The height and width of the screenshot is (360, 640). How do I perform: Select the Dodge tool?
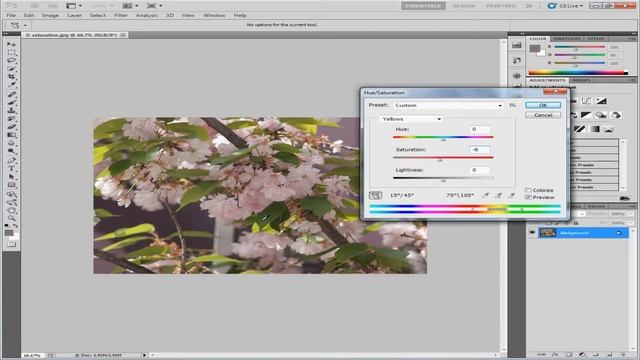11,151
